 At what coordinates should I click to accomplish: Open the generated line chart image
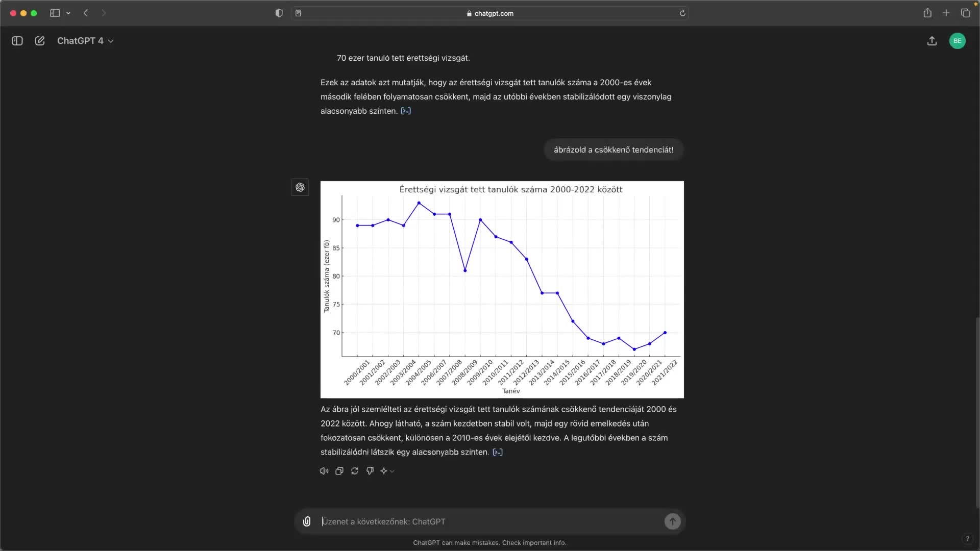pyautogui.click(x=502, y=289)
